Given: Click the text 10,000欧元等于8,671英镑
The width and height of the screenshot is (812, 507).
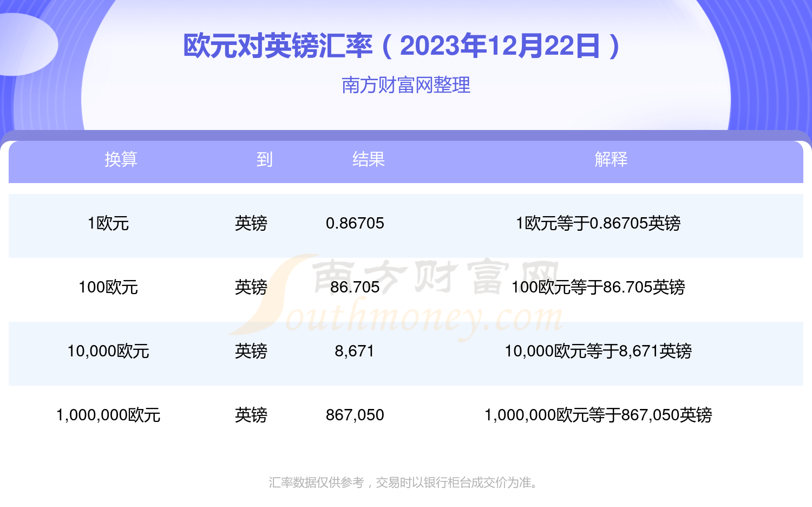Looking at the screenshot, I should click(x=598, y=351).
